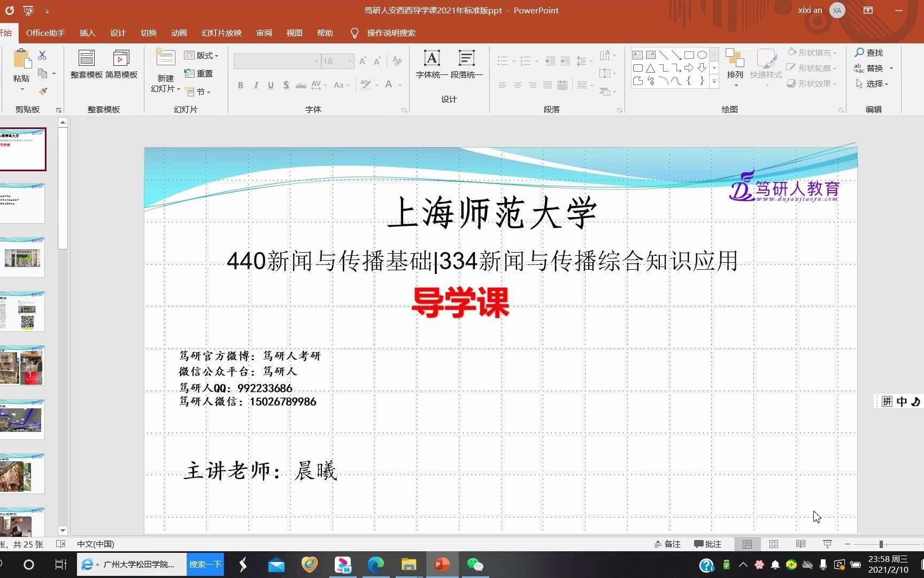Image resolution: width=924 pixels, height=578 pixels.
Task: Click the Cut scissors icon
Action: pyautogui.click(x=42, y=55)
